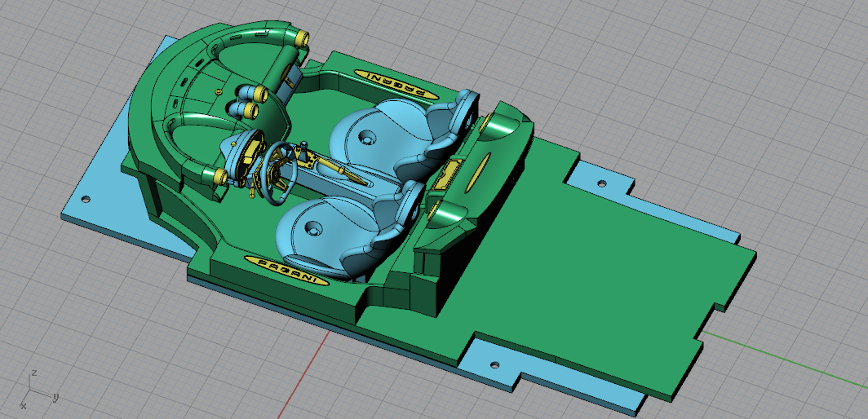The image size is (868, 419).
Task: Select the upper yellow PAGANI logo plate
Action: (x=397, y=85)
